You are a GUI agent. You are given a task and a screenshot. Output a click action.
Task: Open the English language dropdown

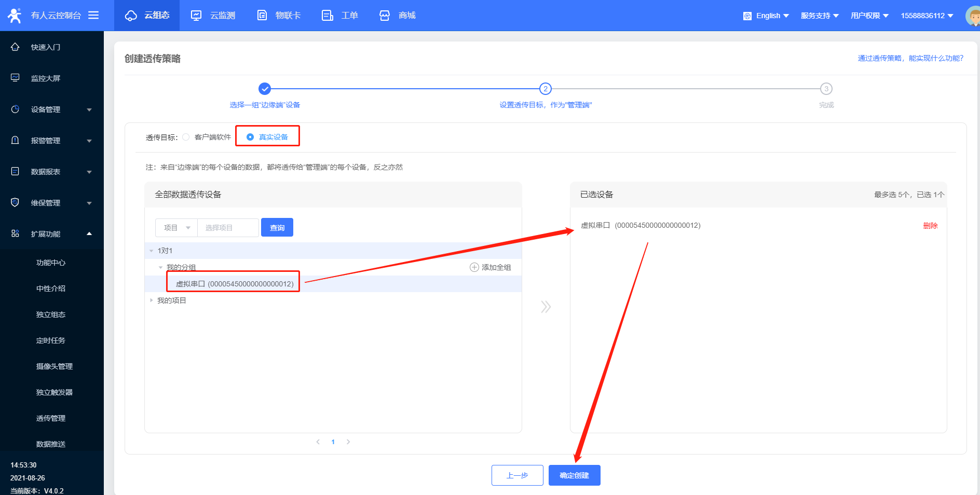click(x=766, y=16)
